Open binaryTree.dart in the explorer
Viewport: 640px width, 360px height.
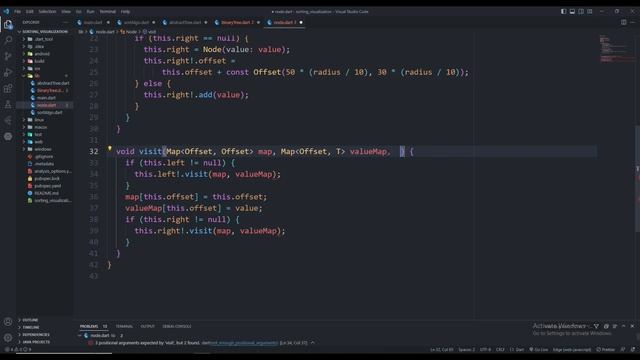click(x=45, y=91)
